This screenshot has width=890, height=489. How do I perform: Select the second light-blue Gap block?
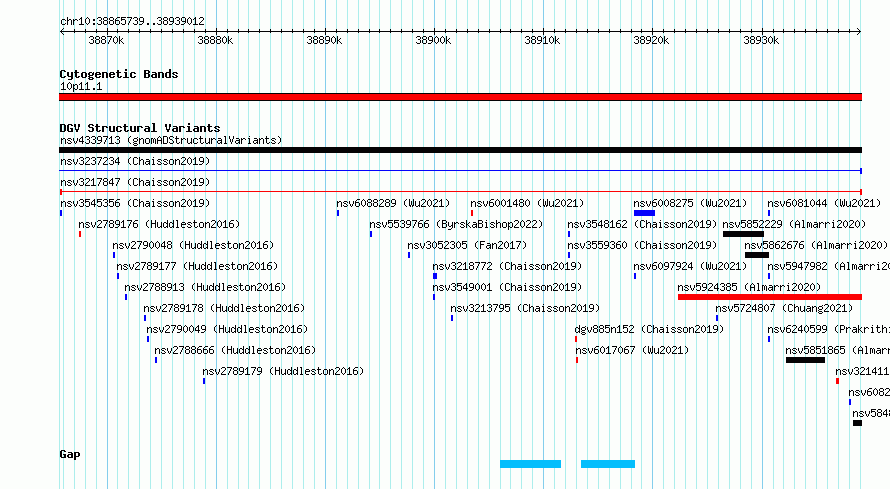click(x=608, y=463)
